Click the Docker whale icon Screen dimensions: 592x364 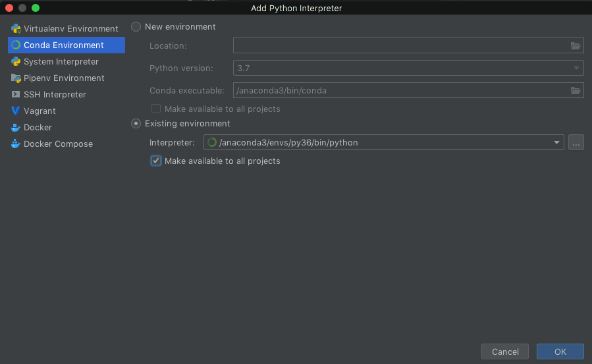pyautogui.click(x=16, y=127)
